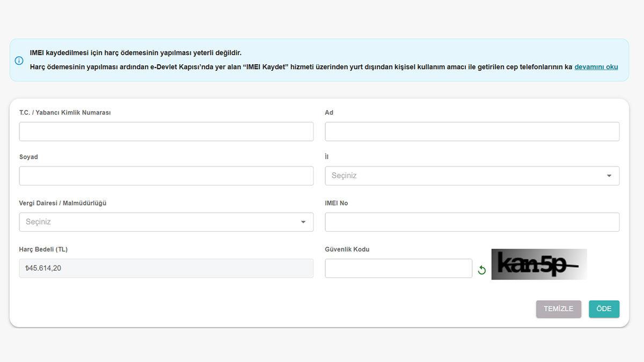
Task: Click the bold 'IMEI kaydedilmesi için' notice line
Action: click(136, 53)
